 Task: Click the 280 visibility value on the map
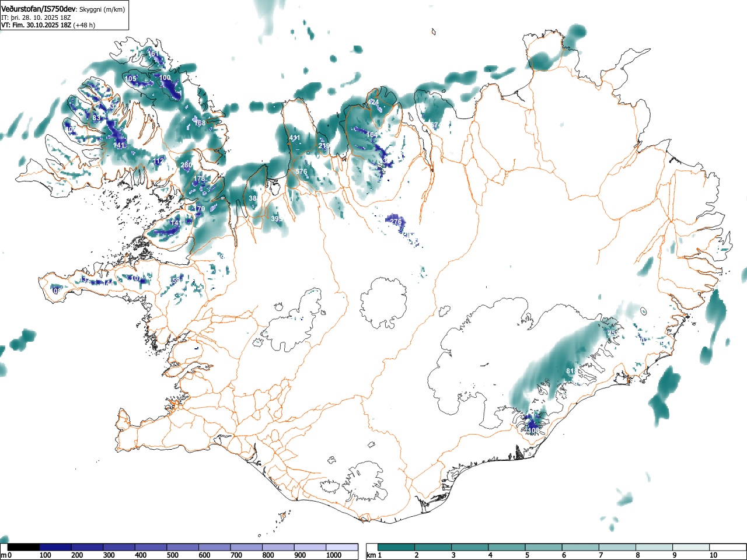[x=186, y=166]
